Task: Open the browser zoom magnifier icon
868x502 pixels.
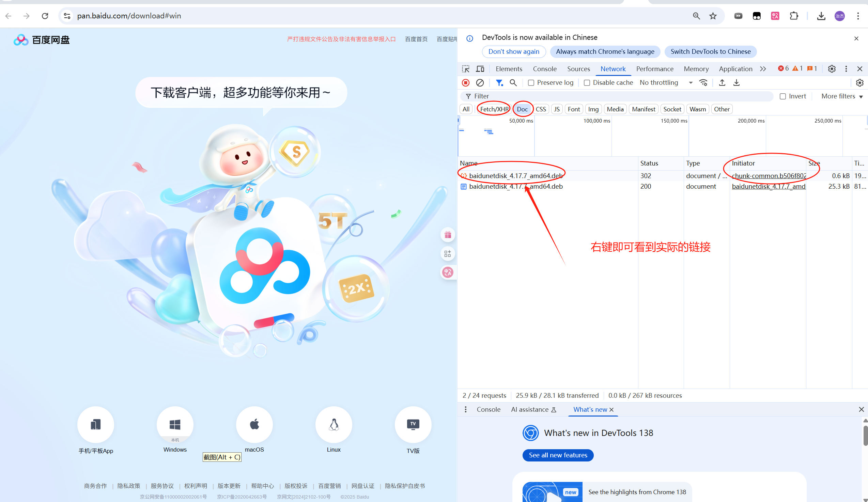Action: tap(696, 16)
